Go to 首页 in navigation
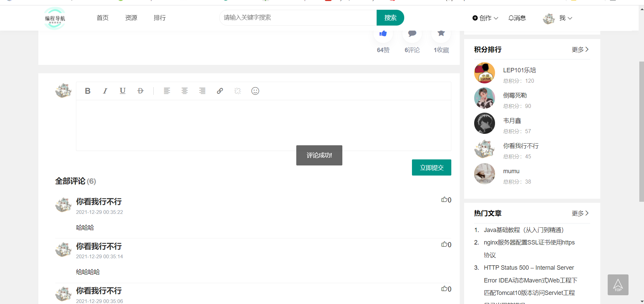Viewport: 644px width, 304px height. pyautogui.click(x=103, y=18)
